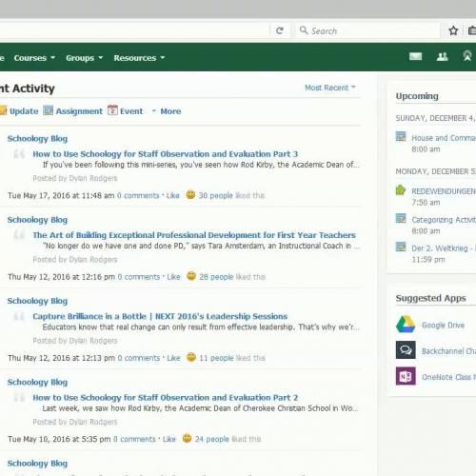Like the May 17 11:48 am post
This screenshot has height=476, width=476.
[173, 195]
